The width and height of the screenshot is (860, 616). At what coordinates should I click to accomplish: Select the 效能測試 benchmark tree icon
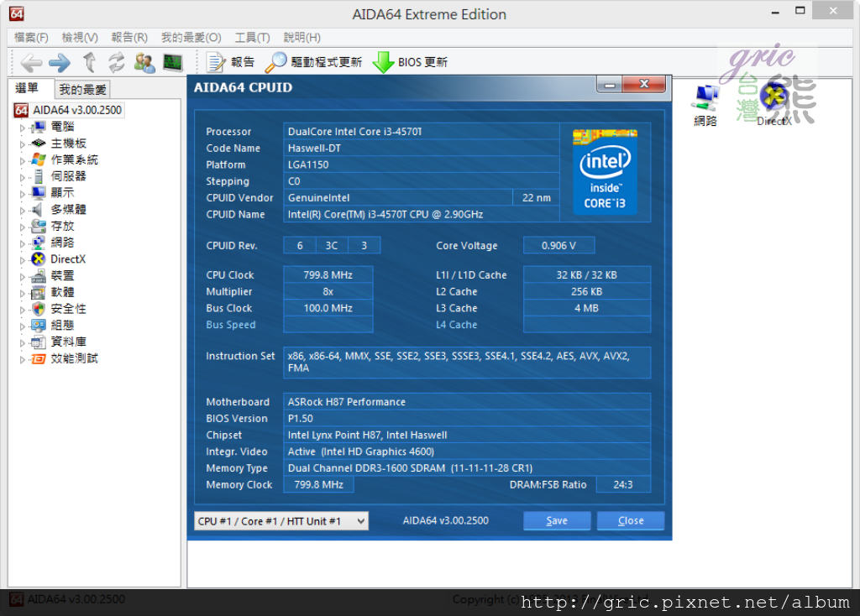point(39,359)
